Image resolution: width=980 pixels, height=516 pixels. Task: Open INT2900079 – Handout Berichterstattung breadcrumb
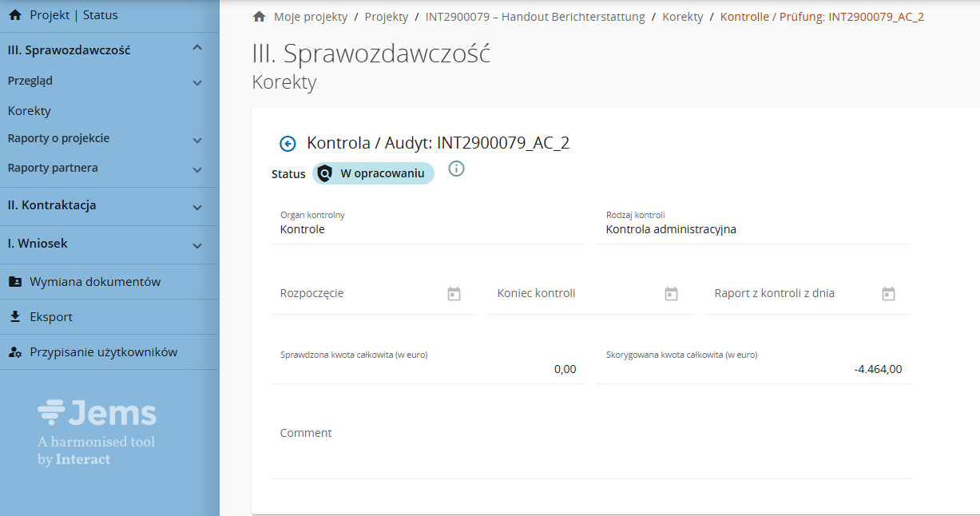tap(534, 17)
